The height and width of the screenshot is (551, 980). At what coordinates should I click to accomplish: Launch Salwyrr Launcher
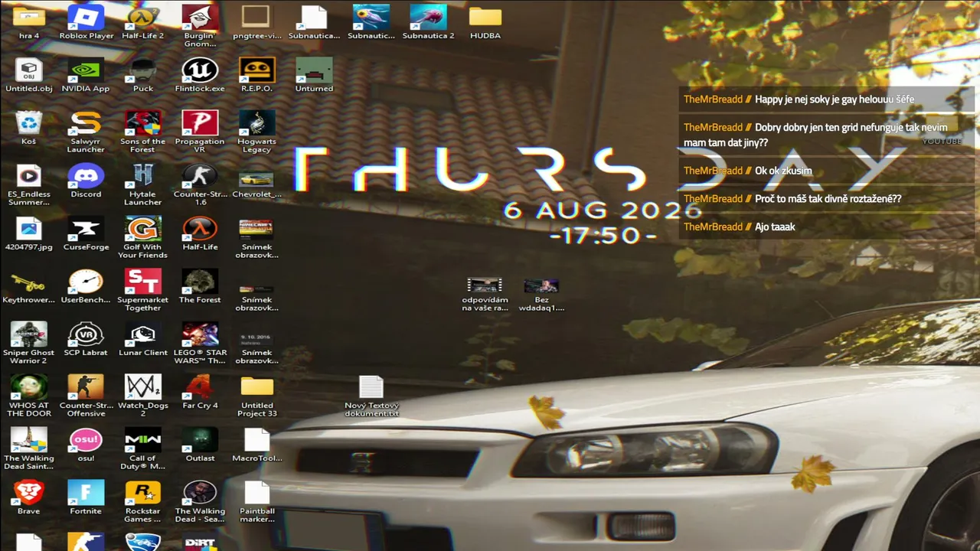pos(86,132)
